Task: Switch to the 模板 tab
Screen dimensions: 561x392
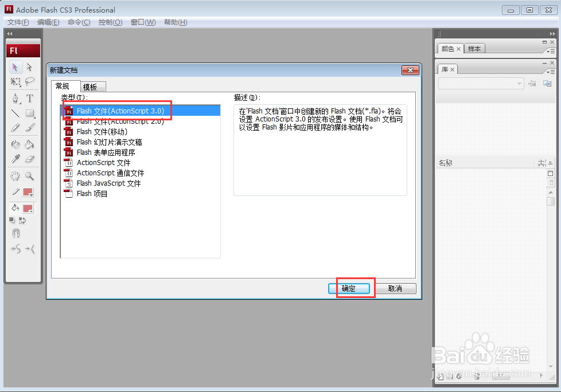Action: click(x=92, y=87)
